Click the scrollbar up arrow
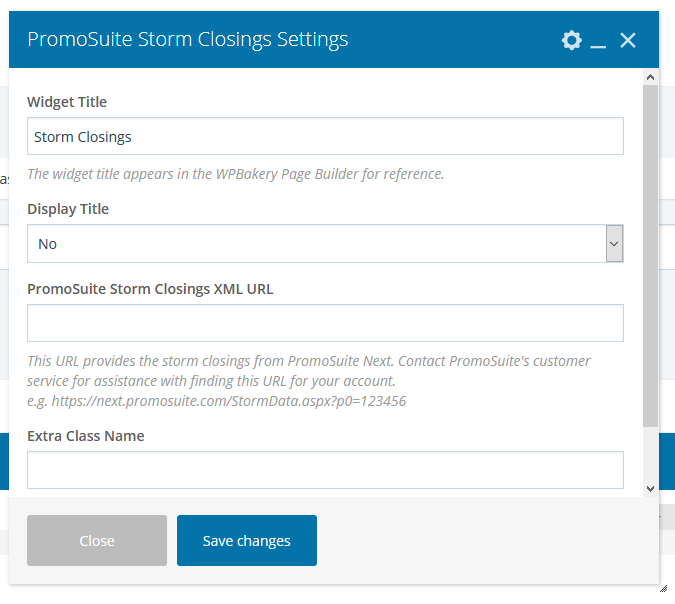Screen dimensions: 675x604 [650, 77]
